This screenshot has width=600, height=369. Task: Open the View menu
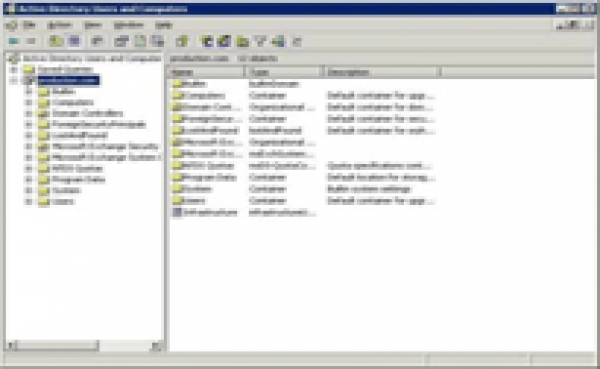(93, 25)
